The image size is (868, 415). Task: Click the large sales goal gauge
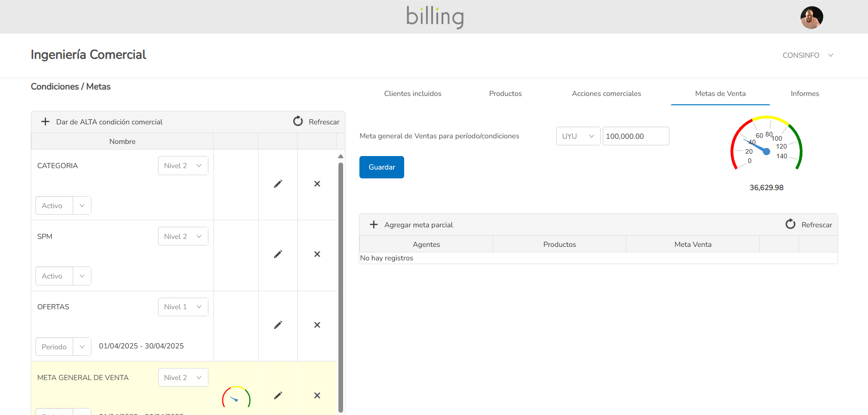click(766, 144)
